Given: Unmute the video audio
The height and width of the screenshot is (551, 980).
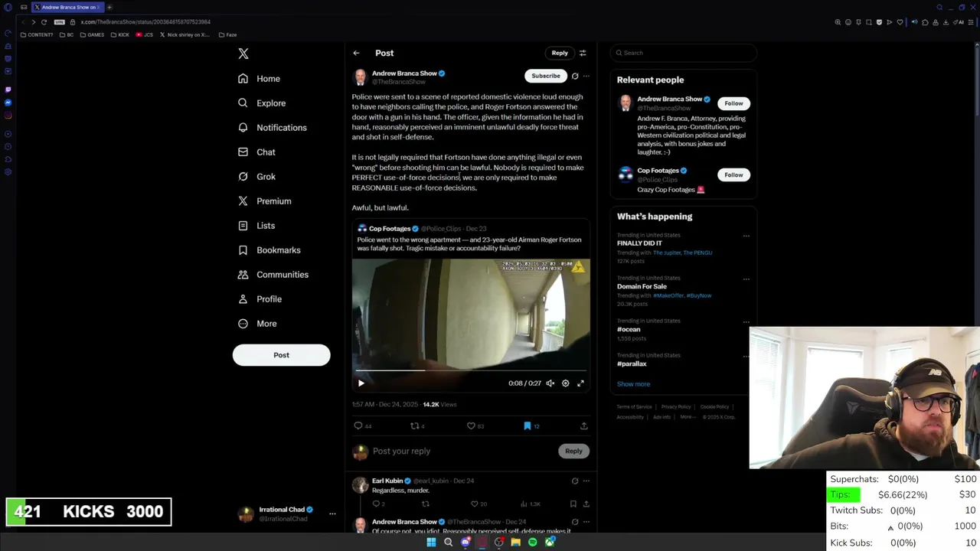Looking at the screenshot, I should 550,383.
